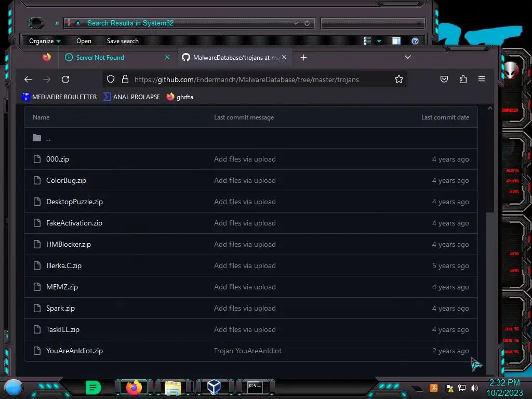532x399 pixels.
Task: Open 000.zip file
Action: click(58, 159)
